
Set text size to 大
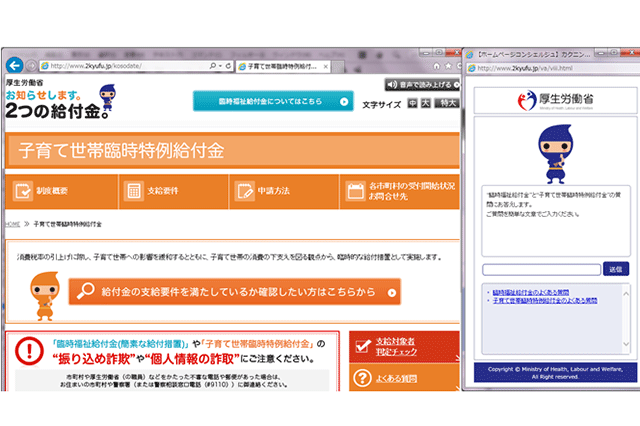[426, 104]
